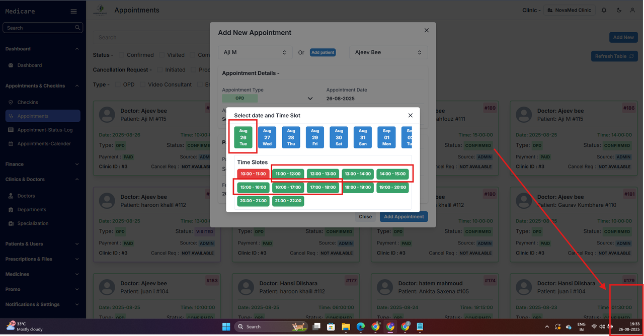
Task: Click the Wi-Fi icon in system tray
Action: pyautogui.click(x=594, y=326)
